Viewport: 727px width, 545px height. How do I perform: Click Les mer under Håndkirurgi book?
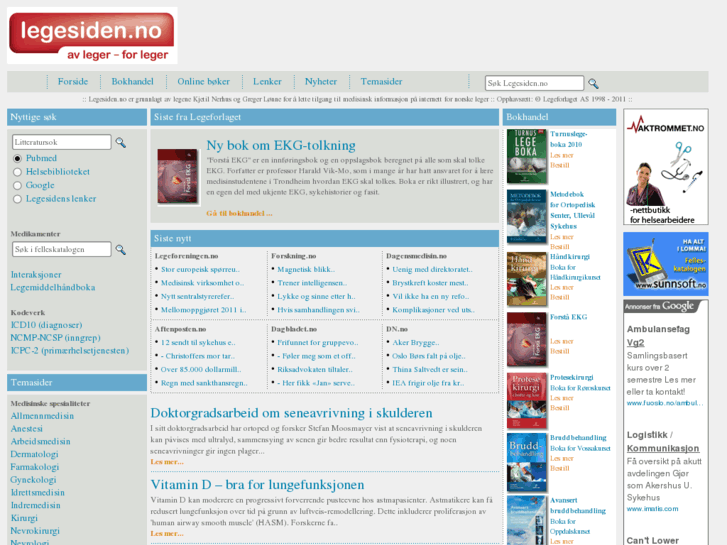561,288
